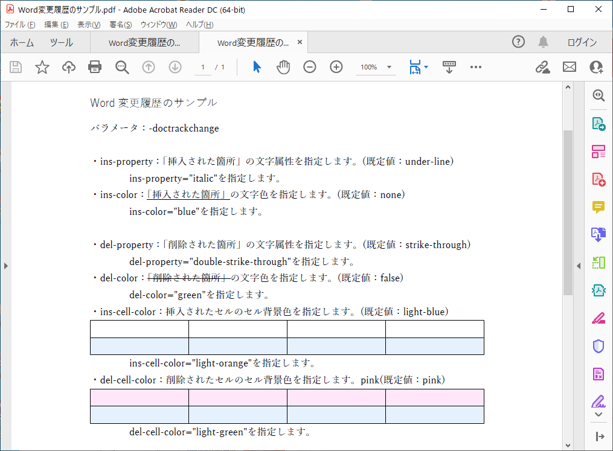This screenshot has width=613, height=451.
Task: Open Combine Files blue tool in sidebar
Action: [599, 234]
